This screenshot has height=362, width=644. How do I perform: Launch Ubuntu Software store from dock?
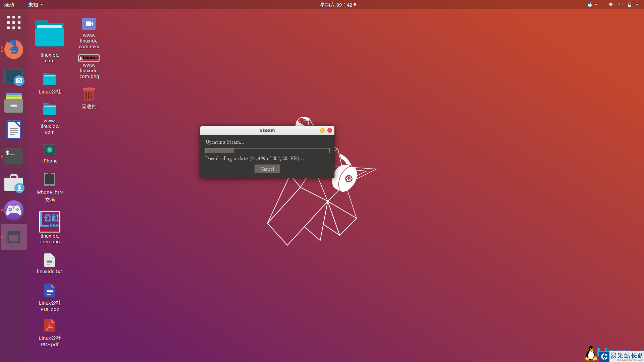coord(14,183)
